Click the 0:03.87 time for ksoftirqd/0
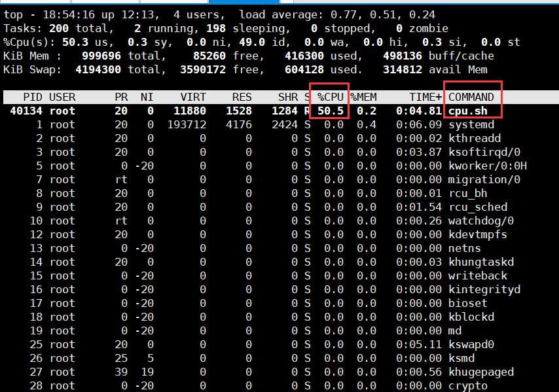 pos(419,152)
